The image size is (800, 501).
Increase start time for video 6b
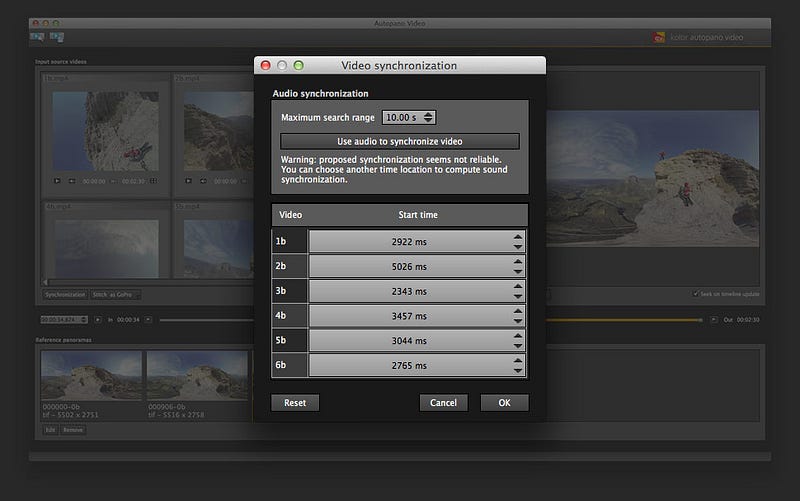coord(518,361)
